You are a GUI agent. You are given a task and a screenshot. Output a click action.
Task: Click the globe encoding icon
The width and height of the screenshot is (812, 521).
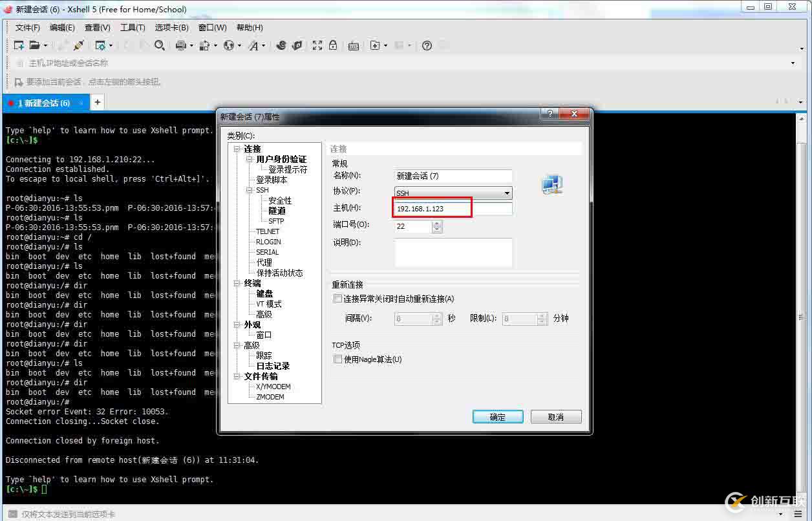click(229, 45)
